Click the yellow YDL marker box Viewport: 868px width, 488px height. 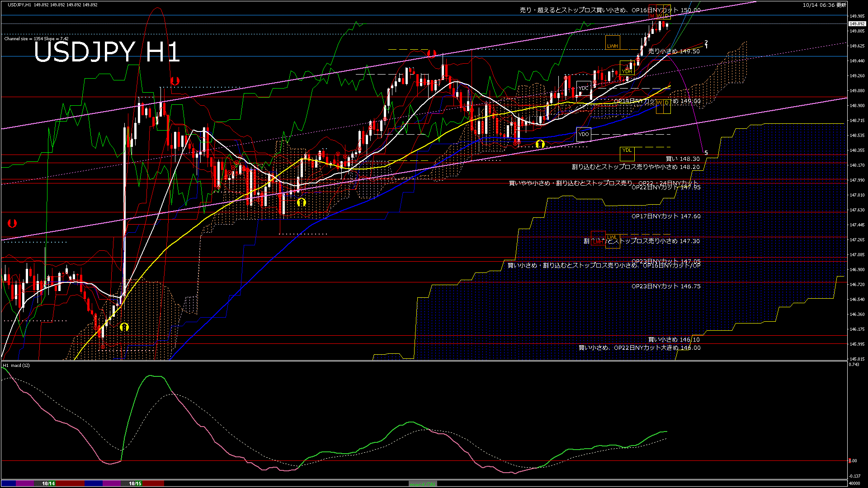coord(627,154)
